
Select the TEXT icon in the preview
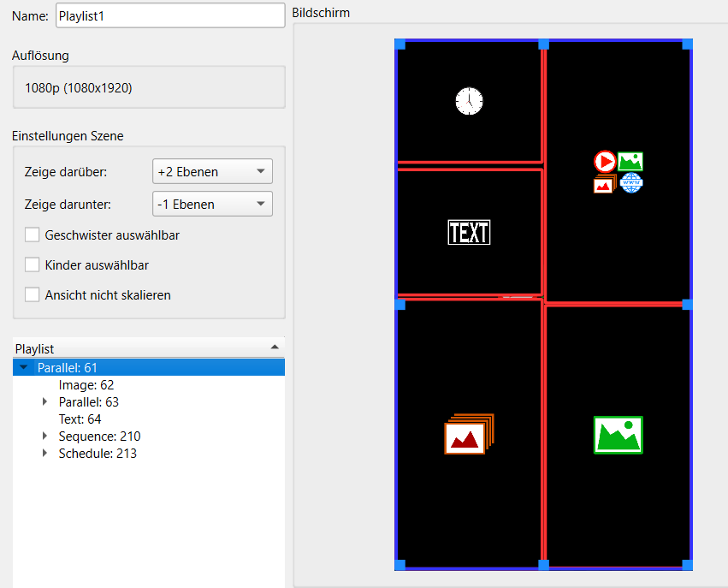tap(469, 232)
